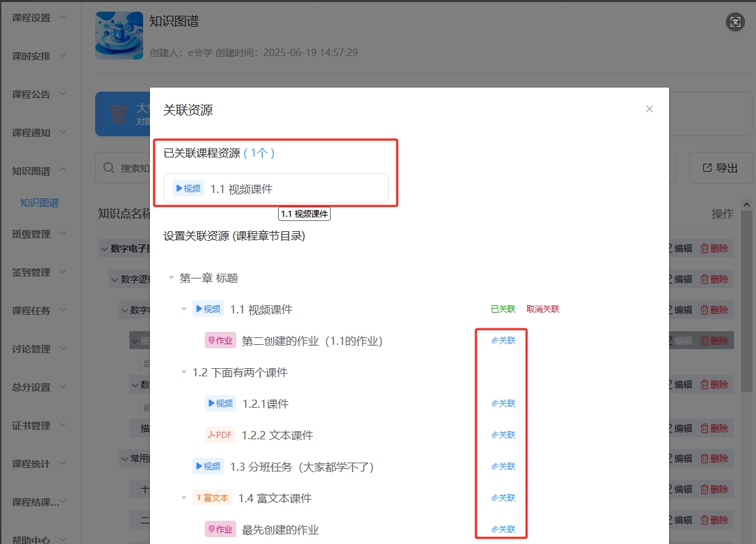This screenshot has width=756, height=544.
Task: Click the 视频 icon beside 1.2.1课件
Action: 220,403
